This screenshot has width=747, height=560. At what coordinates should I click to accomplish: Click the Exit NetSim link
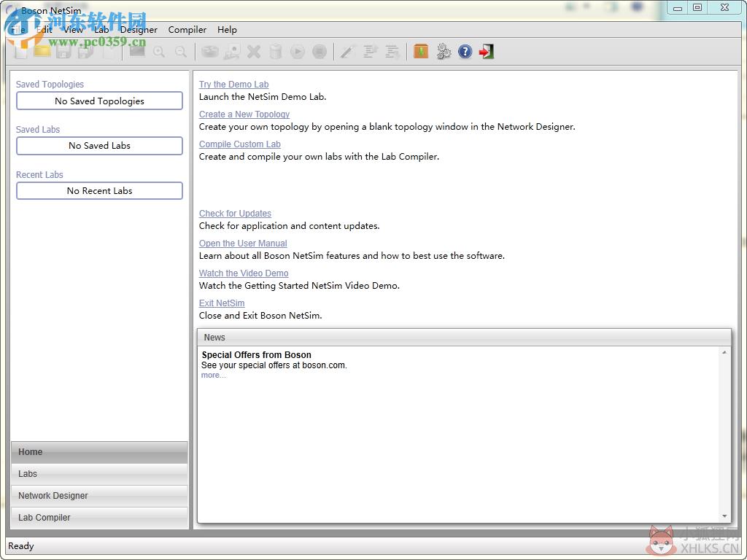tap(222, 303)
